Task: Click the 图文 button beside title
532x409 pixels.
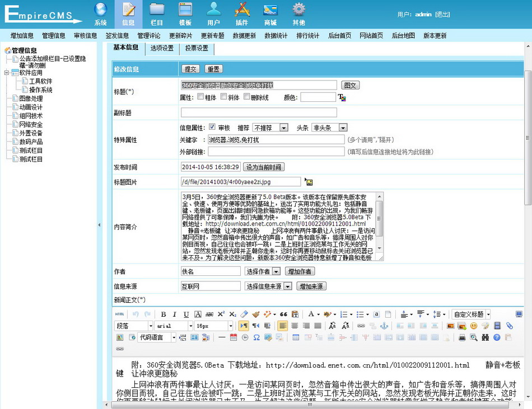Action: coord(350,85)
